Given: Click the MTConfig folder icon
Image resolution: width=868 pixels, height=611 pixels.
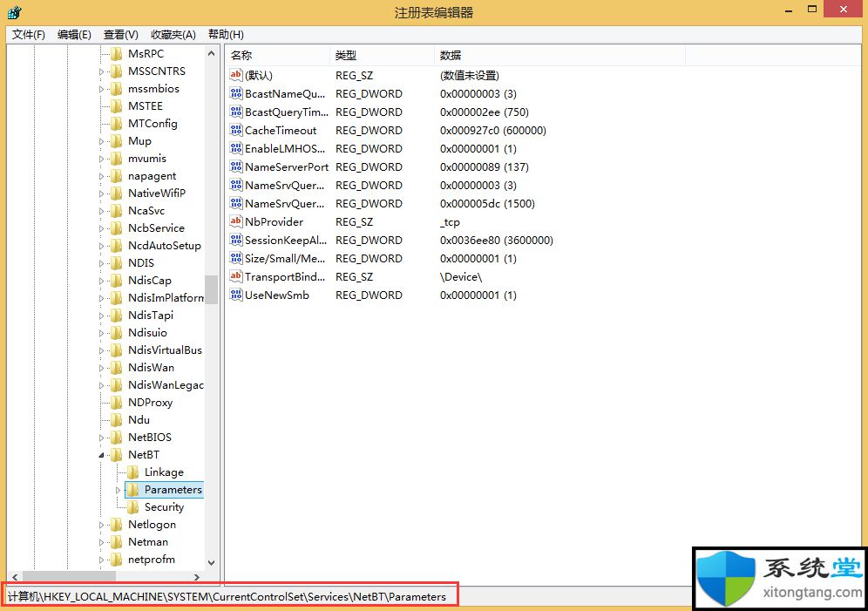Looking at the screenshot, I should 116,124.
